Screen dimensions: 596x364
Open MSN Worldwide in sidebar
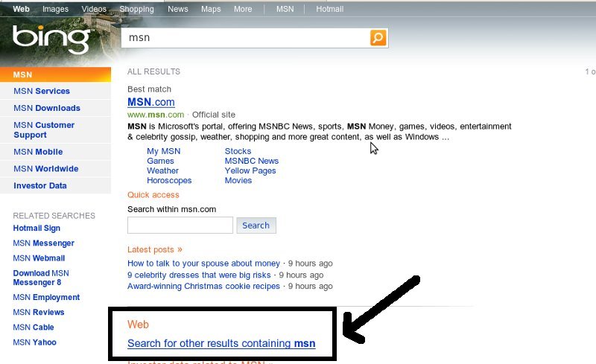tap(46, 169)
